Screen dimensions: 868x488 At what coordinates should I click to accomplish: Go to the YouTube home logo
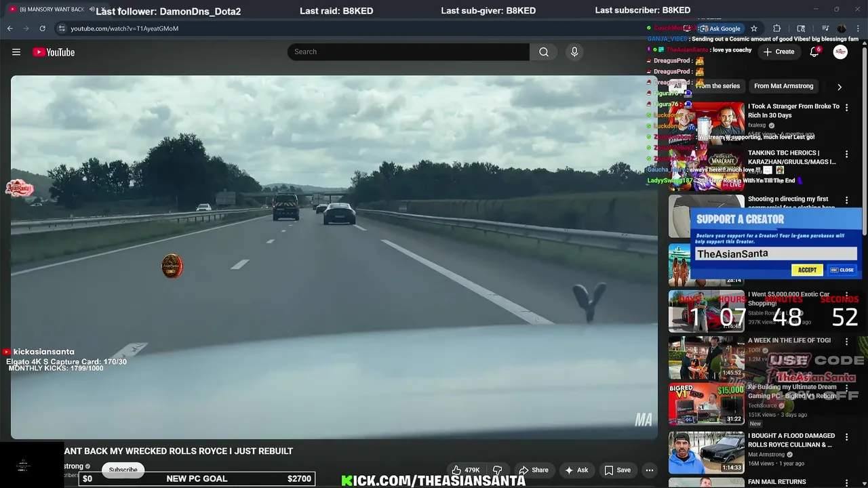click(x=54, y=52)
